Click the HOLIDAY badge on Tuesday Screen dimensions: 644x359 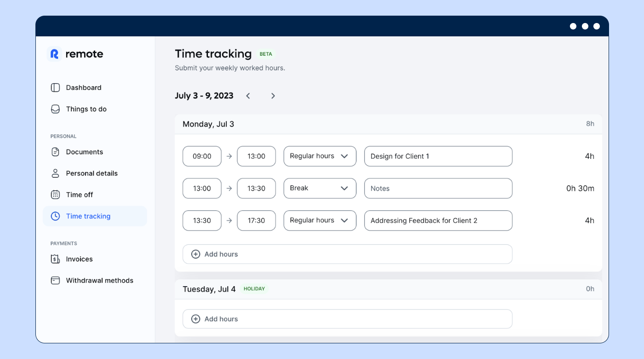tap(254, 289)
